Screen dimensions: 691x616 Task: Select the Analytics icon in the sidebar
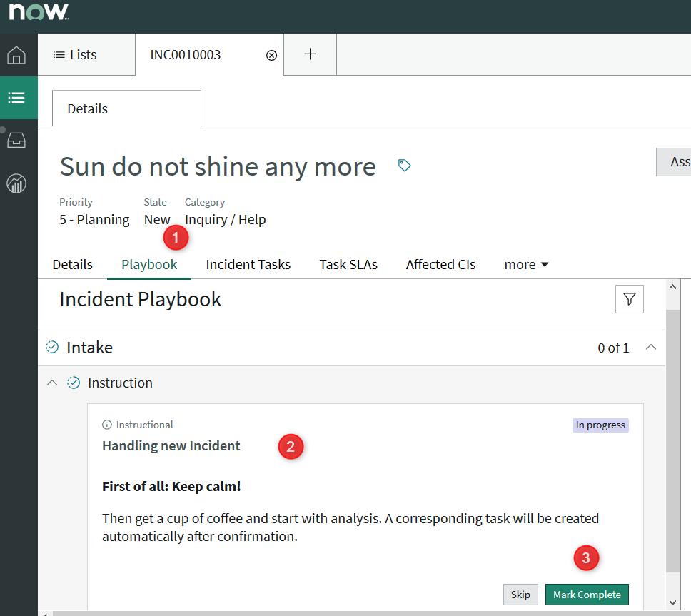pyautogui.click(x=17, y=183)
